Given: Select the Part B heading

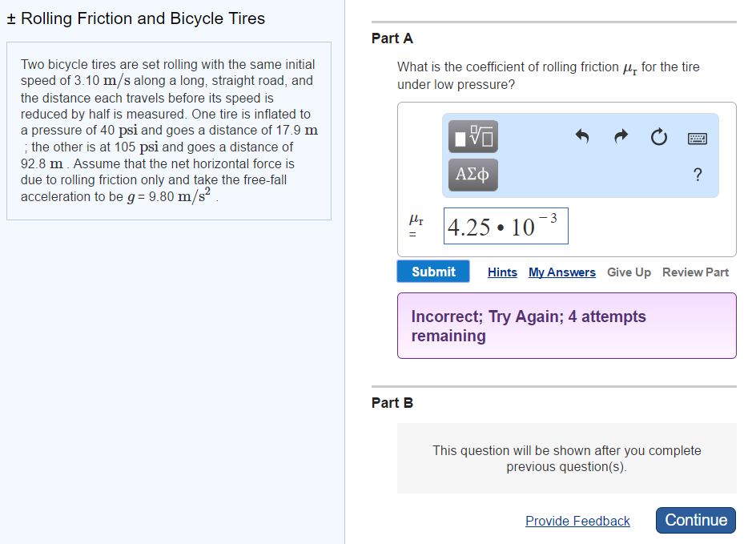Looking at the screenshot, I should click(392, 403).
